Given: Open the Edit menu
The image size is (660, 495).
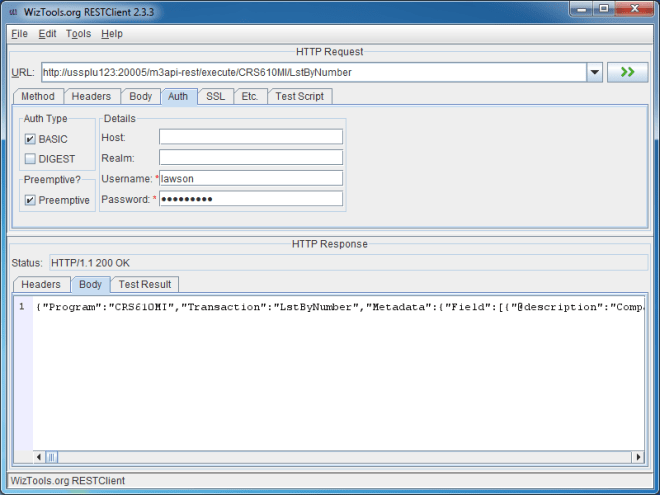Looking at the screenshot, I should 47,33.
